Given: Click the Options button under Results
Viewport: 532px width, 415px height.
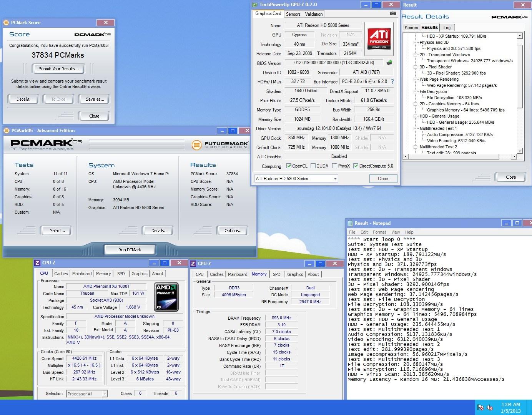Looking at the screenshot, I should pyautogui.click(x=233, y=231).
